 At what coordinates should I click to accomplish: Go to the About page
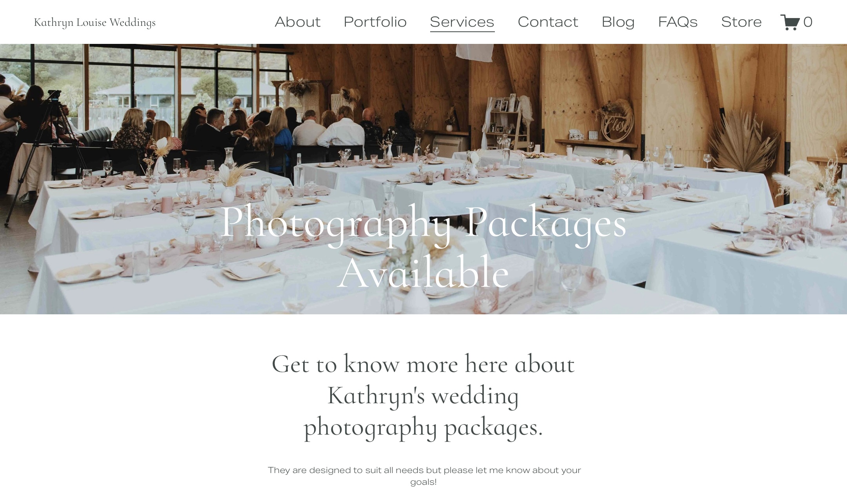tap(298, 22)
